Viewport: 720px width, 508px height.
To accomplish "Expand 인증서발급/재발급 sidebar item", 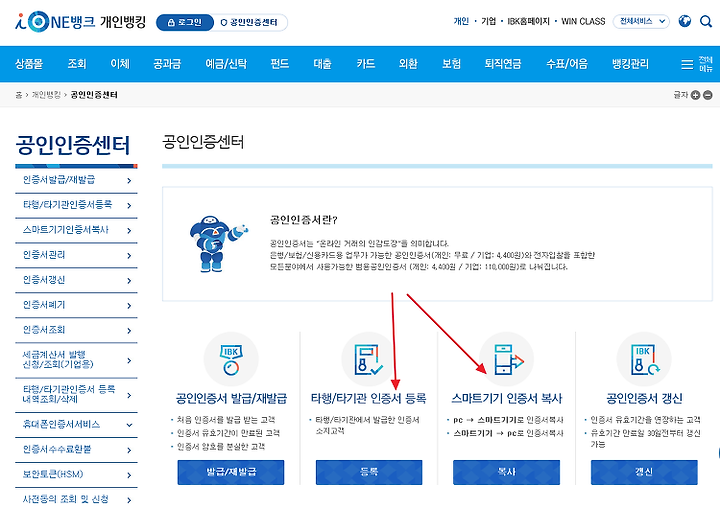I will [76, 180].
